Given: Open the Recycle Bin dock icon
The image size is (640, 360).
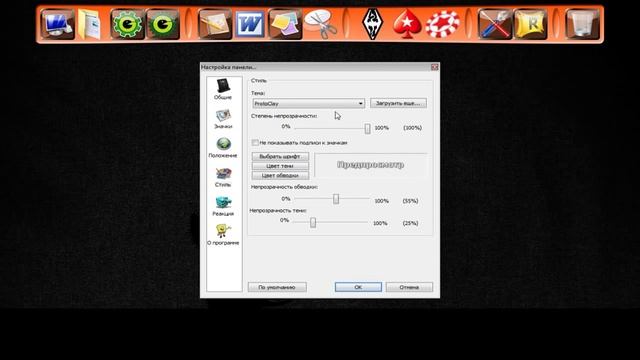Looking at the screenshot, I should (x=582, y=24).
